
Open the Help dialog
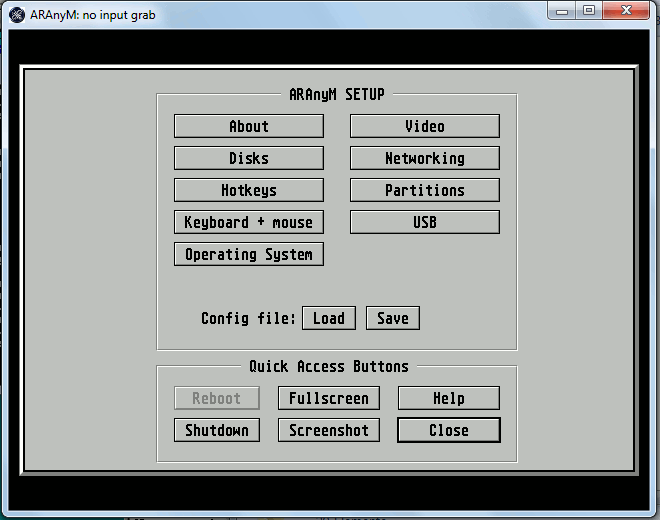pos(449,398)
